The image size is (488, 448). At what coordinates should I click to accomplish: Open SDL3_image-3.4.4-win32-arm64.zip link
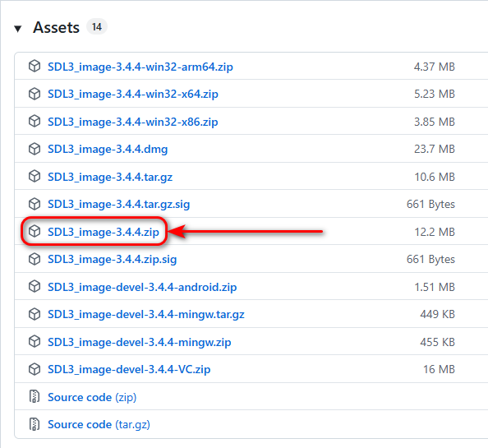click(x=140, y=67)
